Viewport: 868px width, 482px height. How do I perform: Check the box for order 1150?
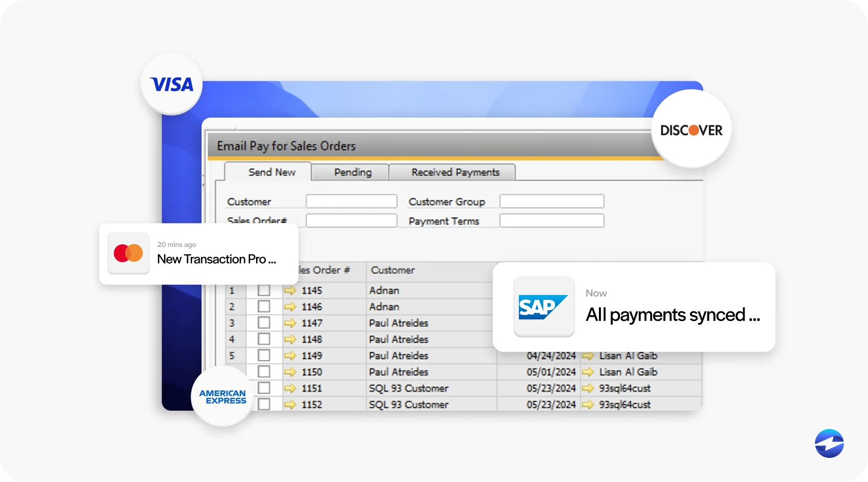coord(264,372)
